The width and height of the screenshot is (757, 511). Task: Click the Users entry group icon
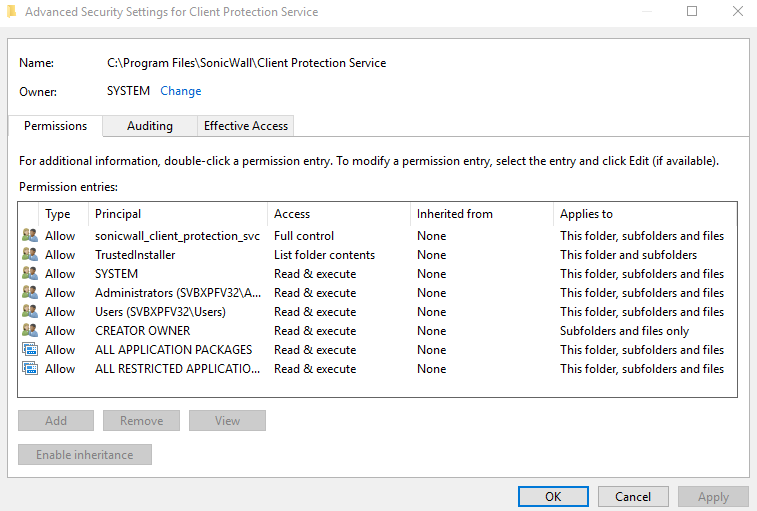click(x=29, y=312)
